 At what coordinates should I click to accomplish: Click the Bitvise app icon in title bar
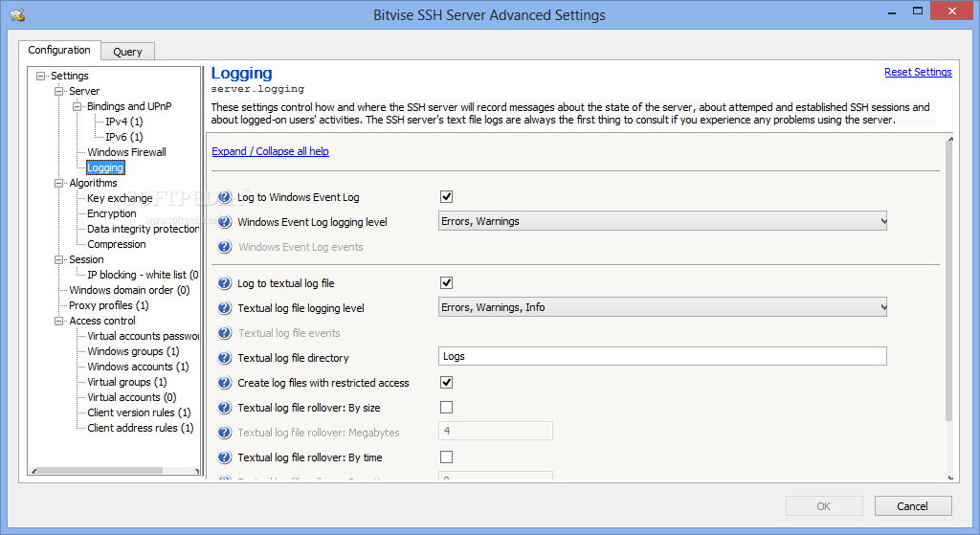pos(17,14)
